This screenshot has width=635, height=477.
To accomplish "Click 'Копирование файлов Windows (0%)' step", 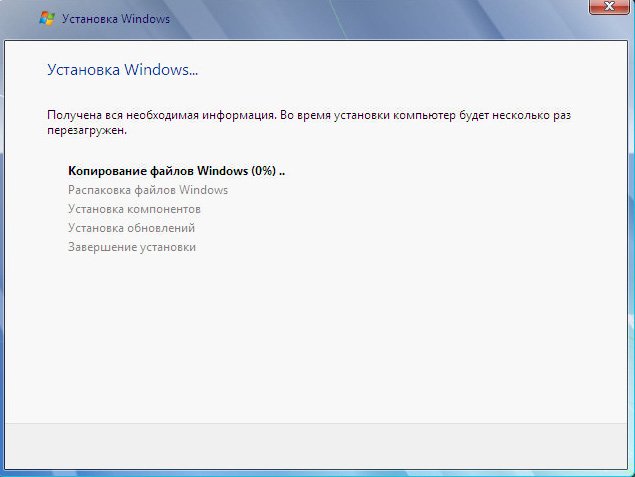I will [177, 171].
